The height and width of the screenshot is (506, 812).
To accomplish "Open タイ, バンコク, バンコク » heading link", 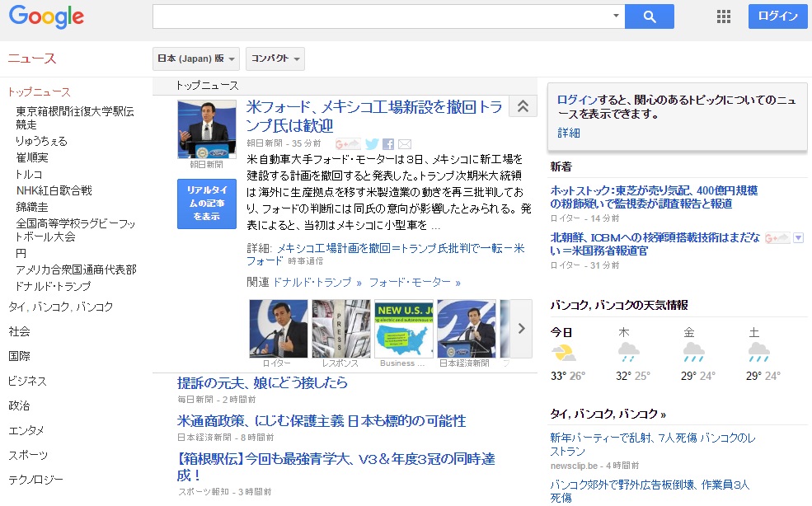I will coord(608,414).
